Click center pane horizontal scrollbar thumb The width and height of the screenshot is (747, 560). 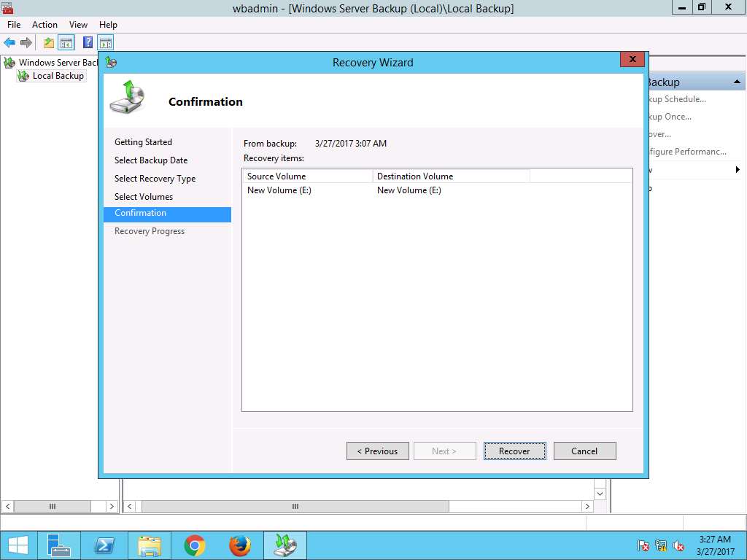tap(295, 506)
